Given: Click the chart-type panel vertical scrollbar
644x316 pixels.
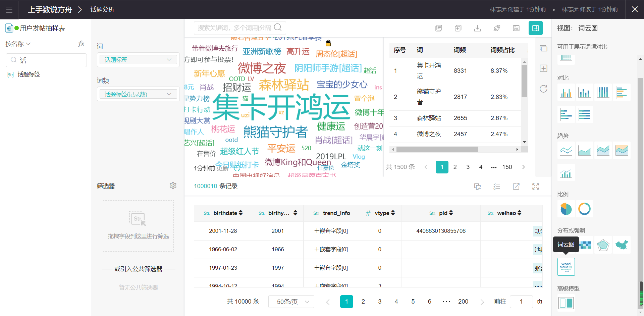Looking at the screenshot, I should [640, 193].
